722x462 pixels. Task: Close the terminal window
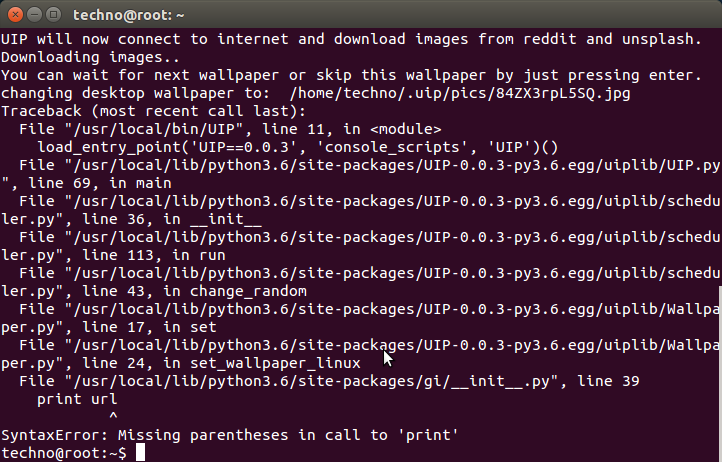(15, 15)
